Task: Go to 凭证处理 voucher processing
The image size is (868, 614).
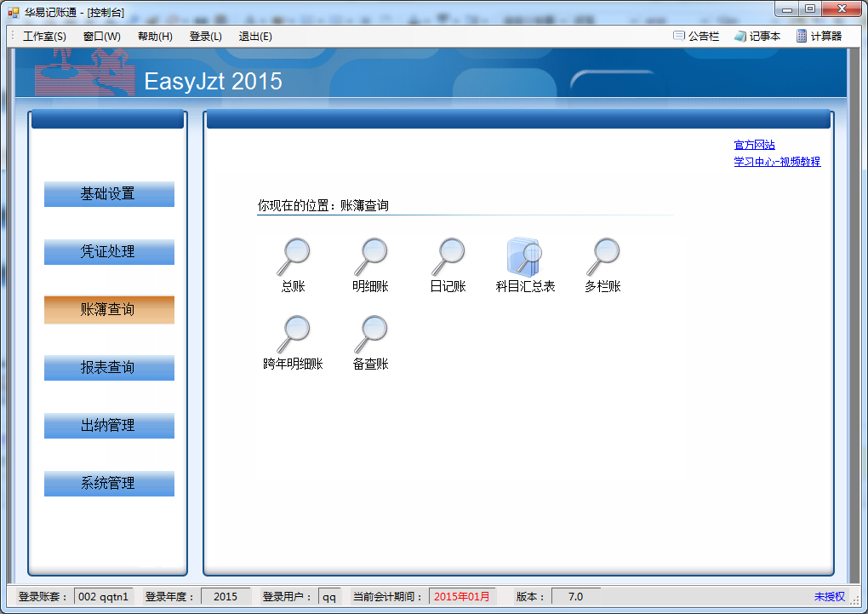Action: [x=109, y=252]
